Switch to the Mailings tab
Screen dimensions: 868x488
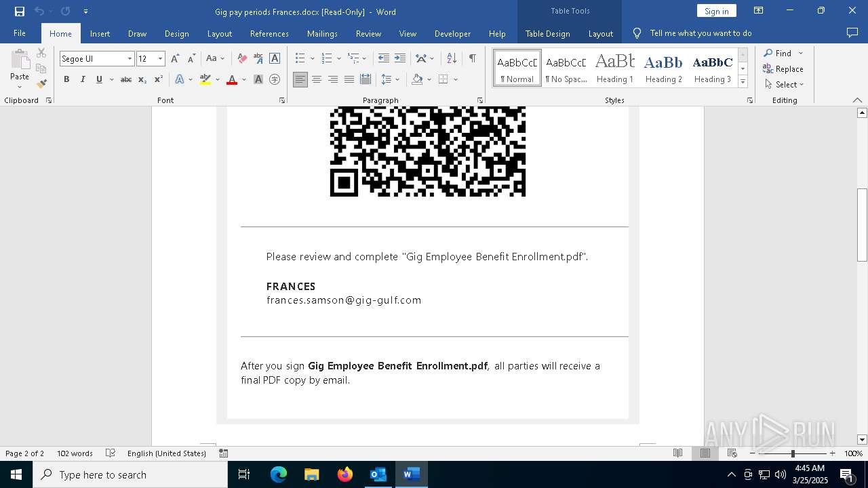coord(322,33)
